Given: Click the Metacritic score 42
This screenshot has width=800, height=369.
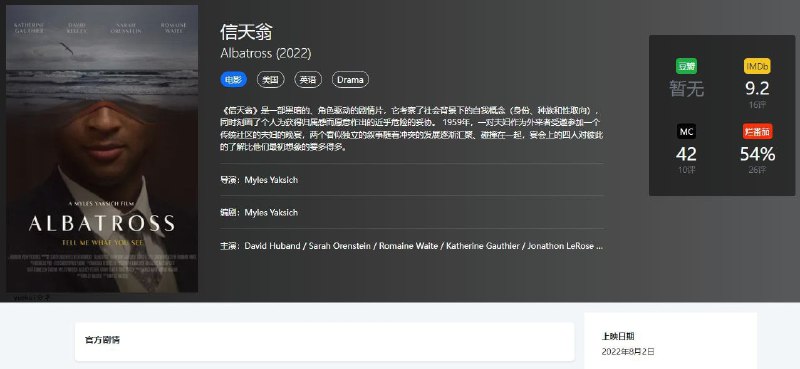Looking at the screenshot, I should coord(686,154).
